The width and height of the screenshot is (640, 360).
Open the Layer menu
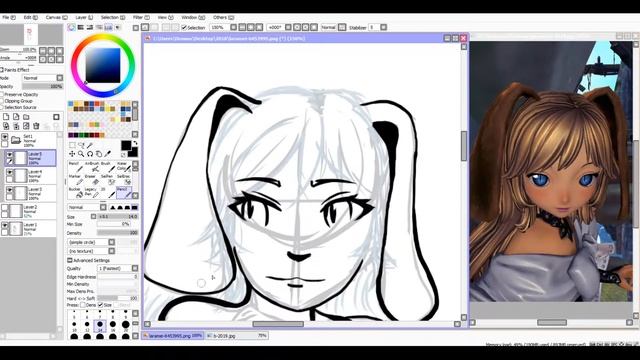pos(84,18)
